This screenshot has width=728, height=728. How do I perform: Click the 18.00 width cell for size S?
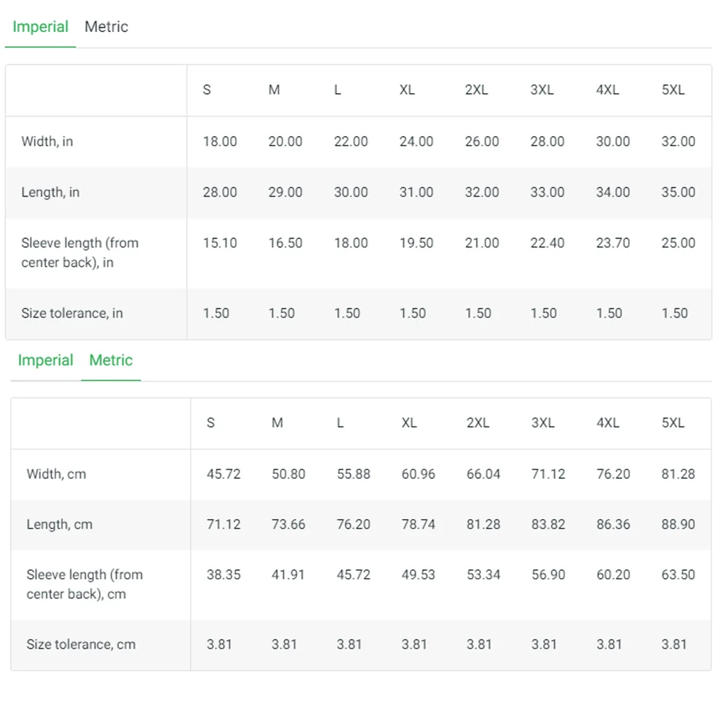tap(220, 141)
